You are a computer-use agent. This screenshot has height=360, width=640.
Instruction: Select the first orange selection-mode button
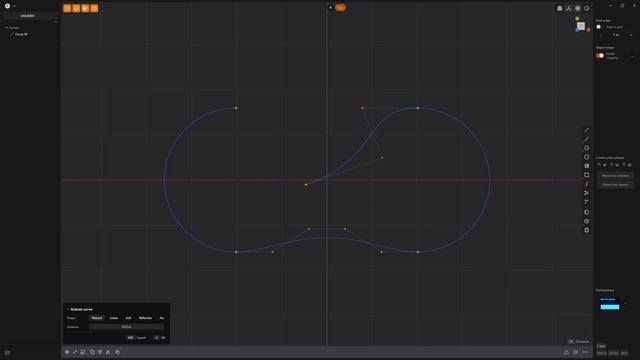(x=67, y=8)
